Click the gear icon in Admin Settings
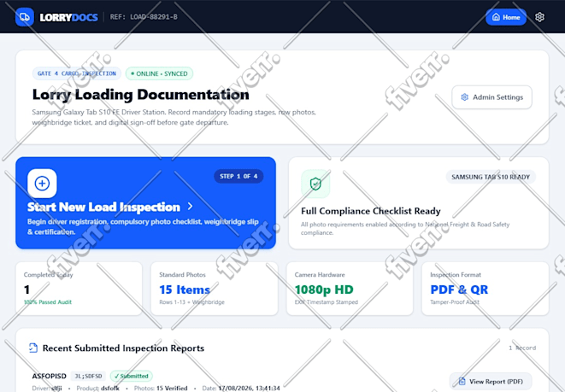Screen dimensions: 565x392 [x=464, y=97]
